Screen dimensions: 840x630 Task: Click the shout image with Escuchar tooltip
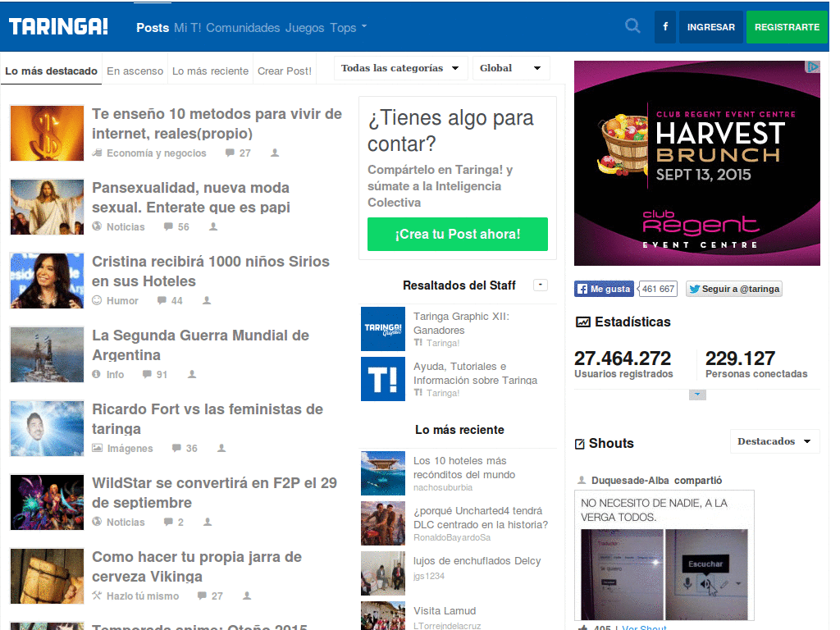pyautogui.click(x=664, y=574)
